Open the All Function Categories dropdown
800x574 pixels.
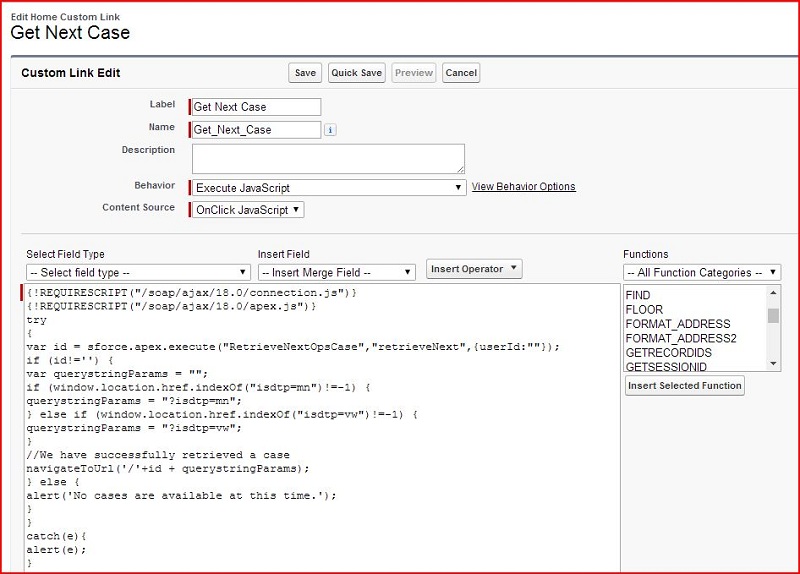(x=702, y=272)
